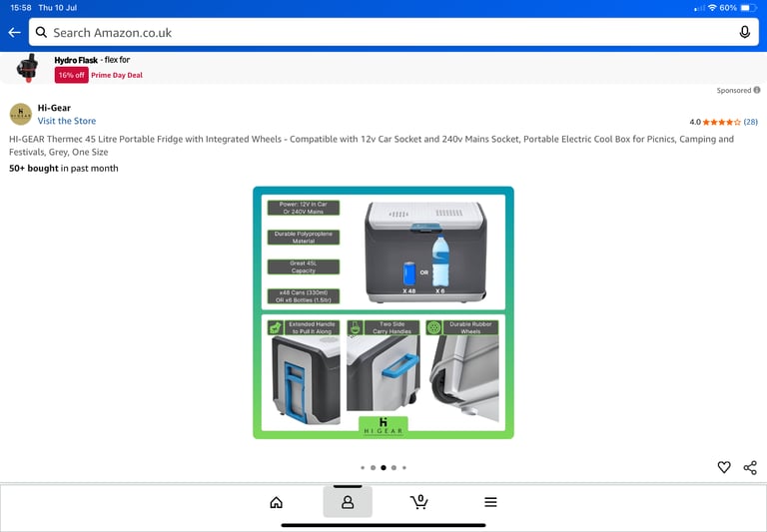Open the Hydro Flask flex ad title
Screen dimensions: 767x532
pyautogui.click(x=92, y=60)
